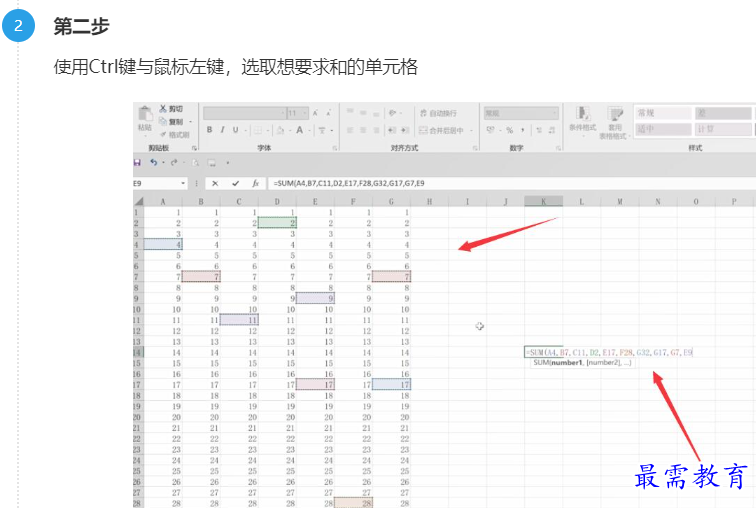Open the Alignment (对齐方式) dialog launcher
The height and width of the screenshot is (508, 756).
(x=475, y=148)
